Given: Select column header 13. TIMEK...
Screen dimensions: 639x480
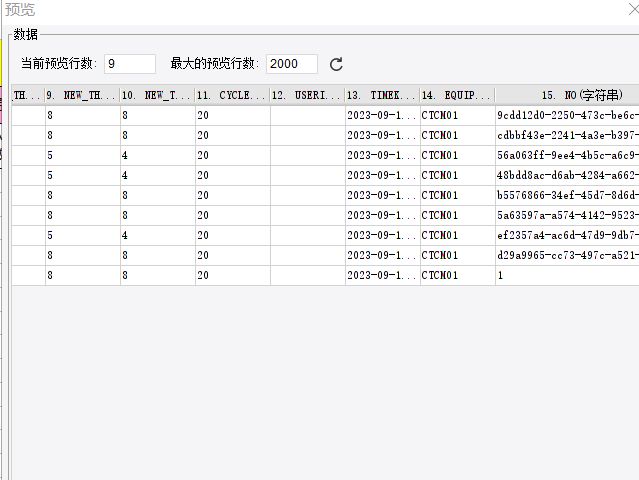Looking at the screenshot, I should (x=382, y=95).
